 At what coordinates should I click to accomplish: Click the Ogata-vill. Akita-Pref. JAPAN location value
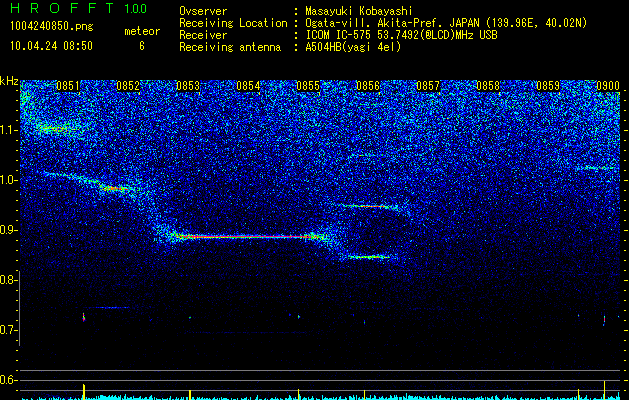(446, 23)
